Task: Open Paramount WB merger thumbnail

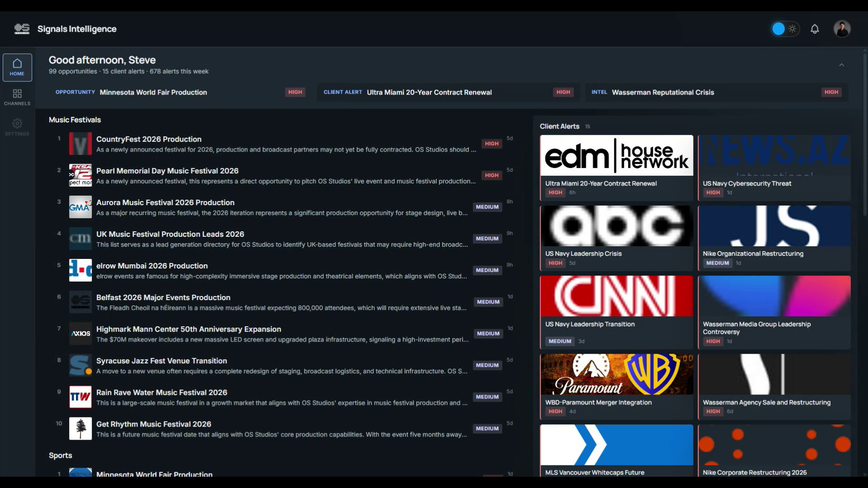Action: (x=616, y=374)
